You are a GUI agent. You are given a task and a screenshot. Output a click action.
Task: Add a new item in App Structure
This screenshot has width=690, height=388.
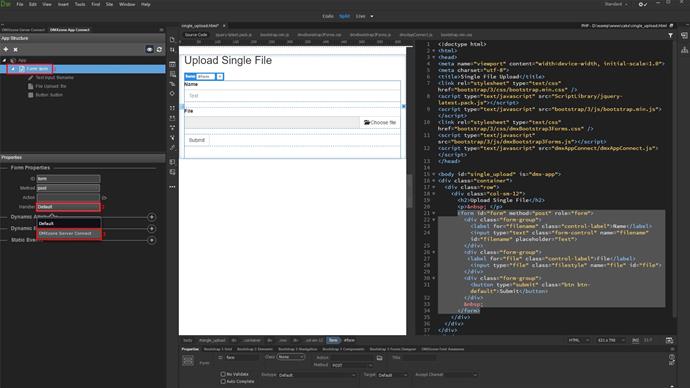6,49
